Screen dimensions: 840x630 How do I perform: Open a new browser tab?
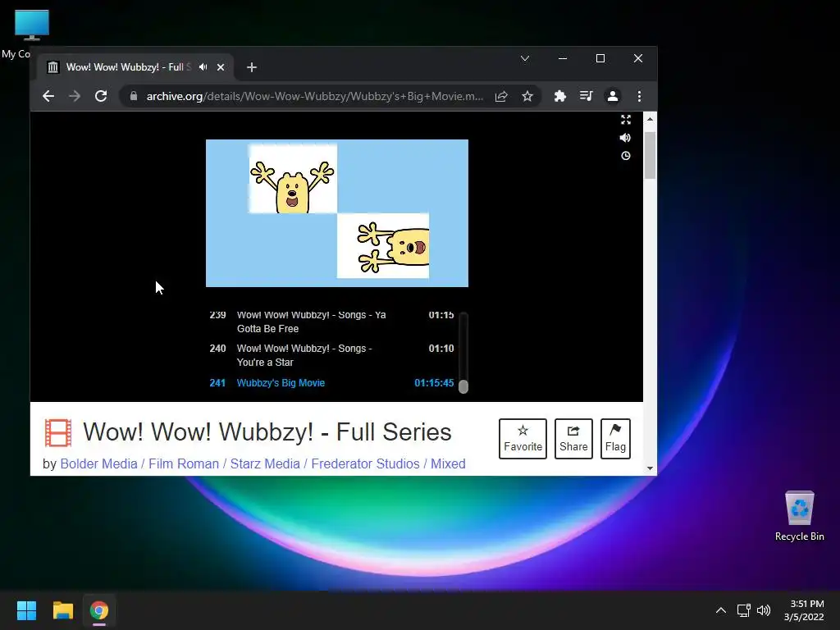click(252, 67)
